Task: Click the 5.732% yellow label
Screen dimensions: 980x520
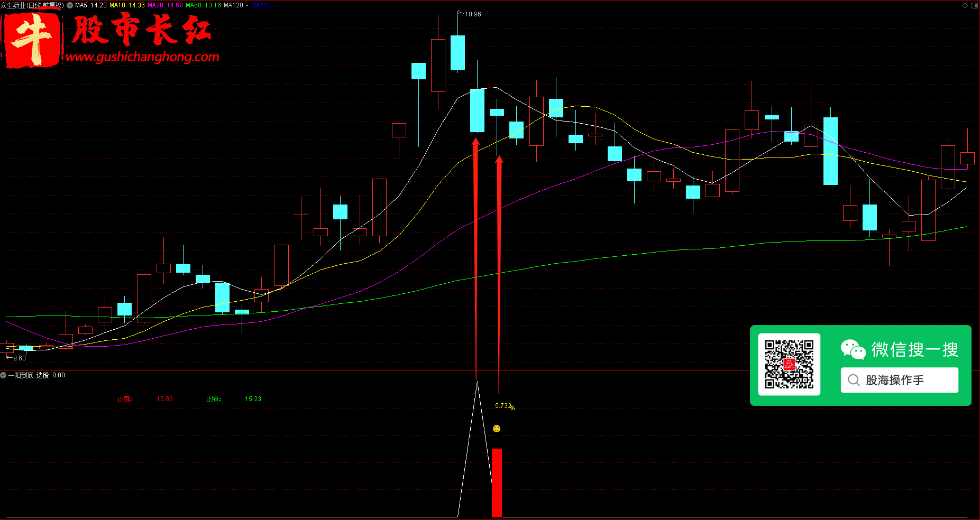Action: [505, 406]
